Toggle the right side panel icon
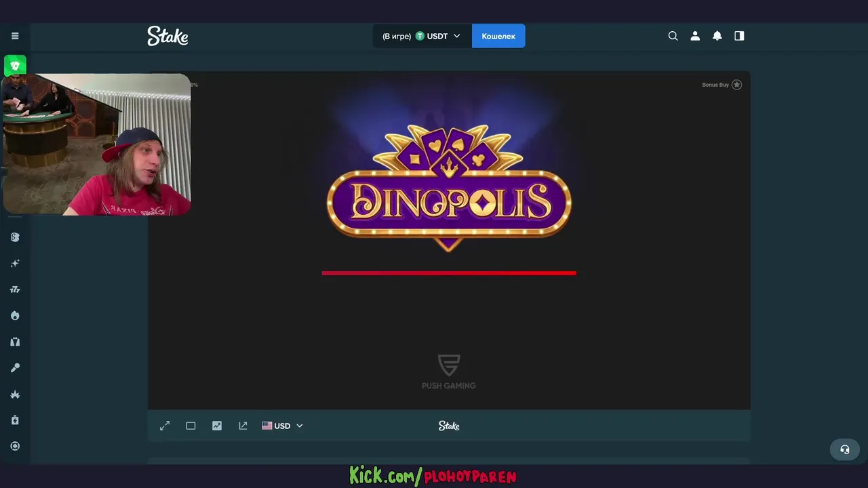This screenshot has width=868, height=488. click(739, 36)
